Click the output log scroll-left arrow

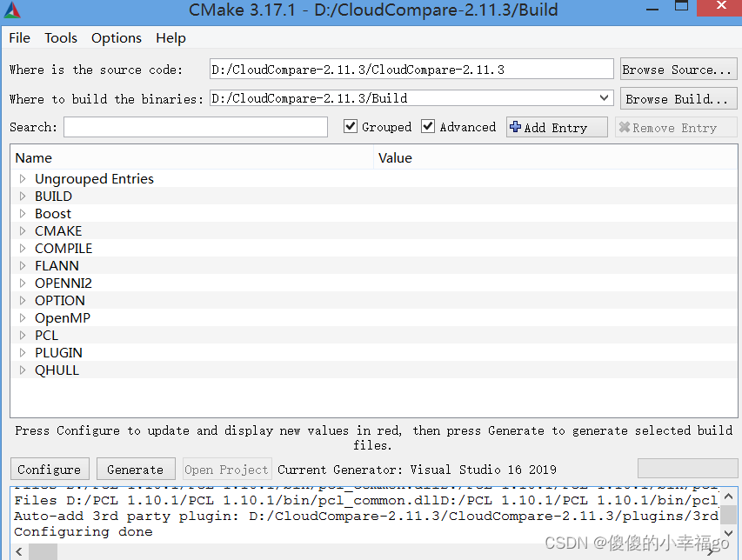(x=19, y=551)
